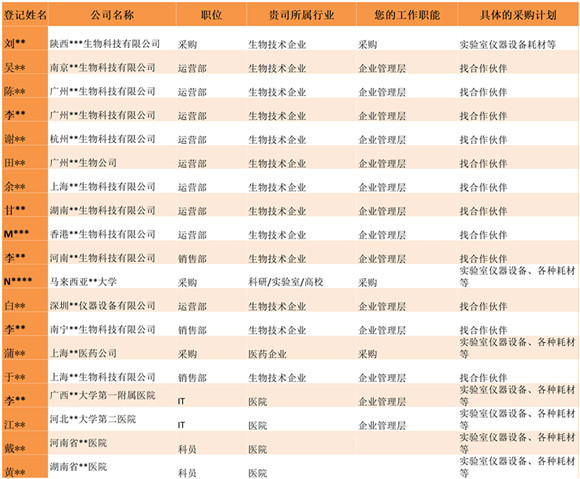Click the 登记姓名 column header
The height and width of the screenshot is (479, 580).
[x=25, y=14]
